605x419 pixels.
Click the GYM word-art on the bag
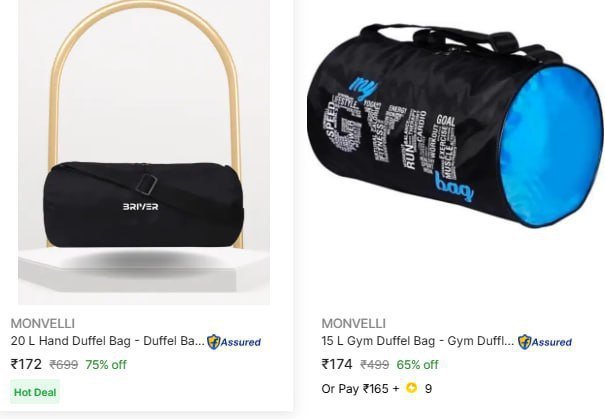390,137
